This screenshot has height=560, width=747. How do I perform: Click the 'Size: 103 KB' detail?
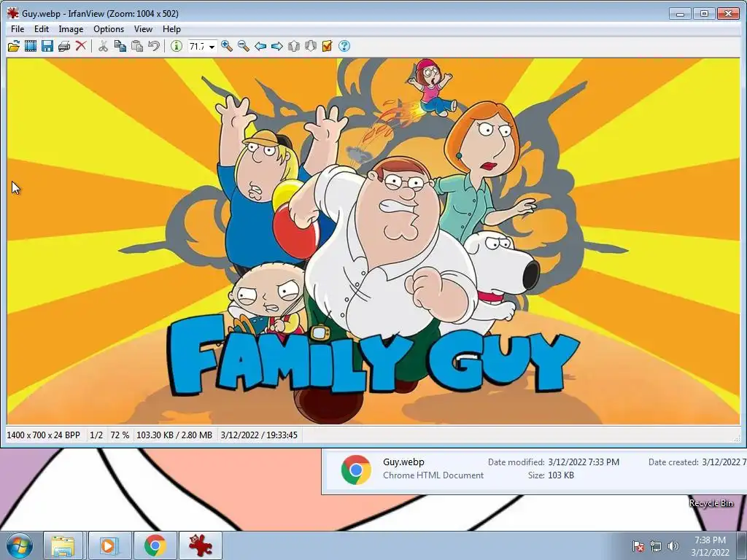pyautogui.click(x=551, y=475)
